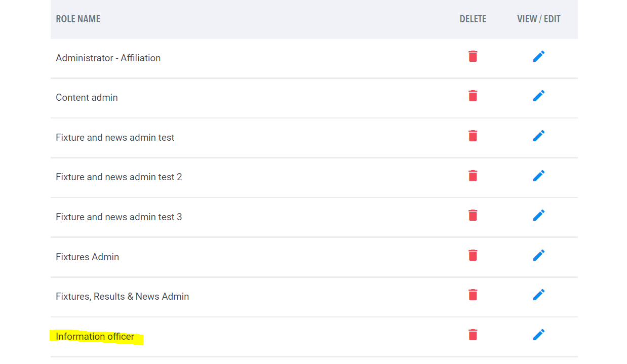Delete the Content admin role
627x364 pixels.
473,96
